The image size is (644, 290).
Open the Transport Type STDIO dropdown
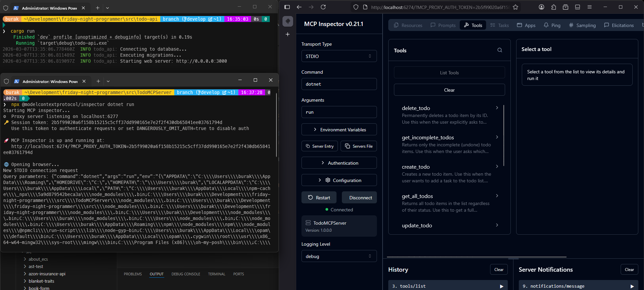click(x=339, y=56)
